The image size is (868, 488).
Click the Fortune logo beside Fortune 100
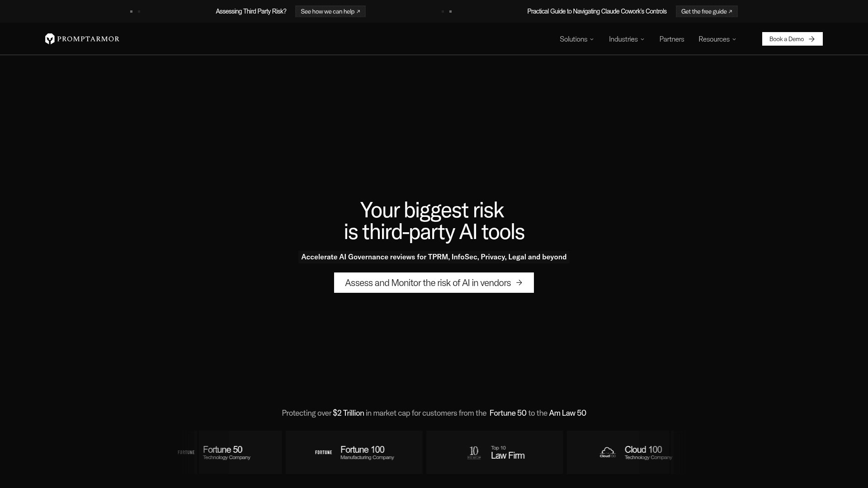coord(323,452)
